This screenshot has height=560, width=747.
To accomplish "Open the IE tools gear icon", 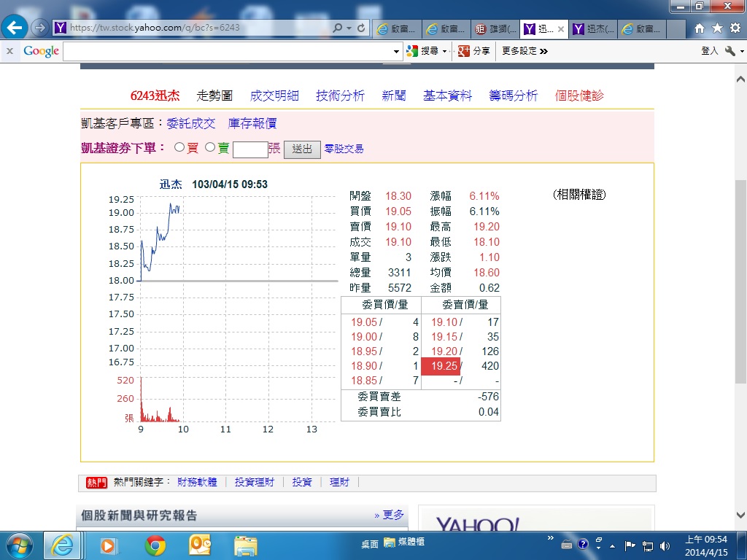I will coord(735,28).
